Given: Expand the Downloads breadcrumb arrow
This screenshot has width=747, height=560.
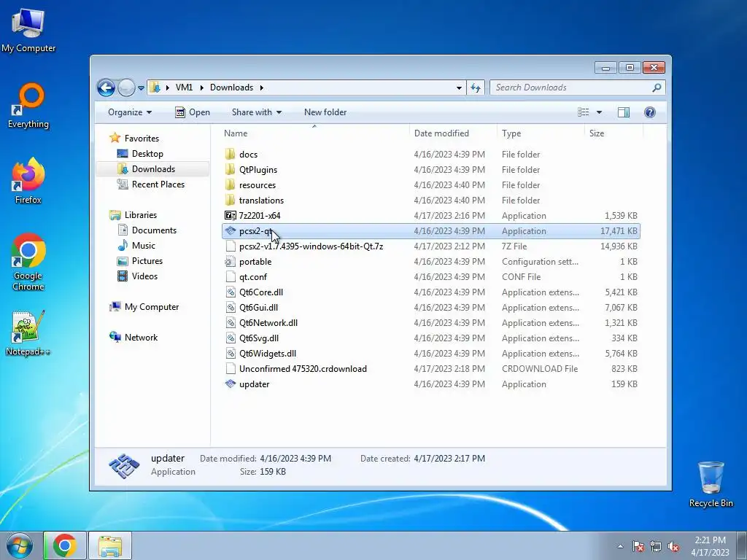Looking at the screenshot, I should (x=262, y=87).
